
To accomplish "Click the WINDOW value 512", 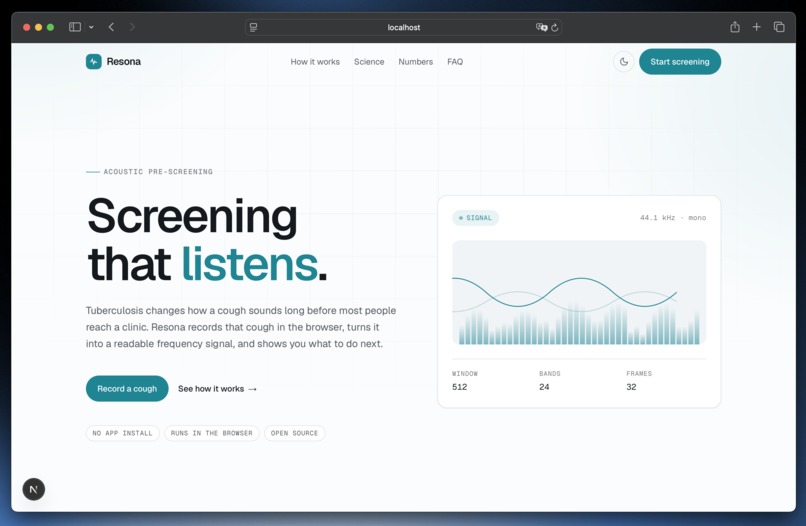I will [x=460, y=387].
